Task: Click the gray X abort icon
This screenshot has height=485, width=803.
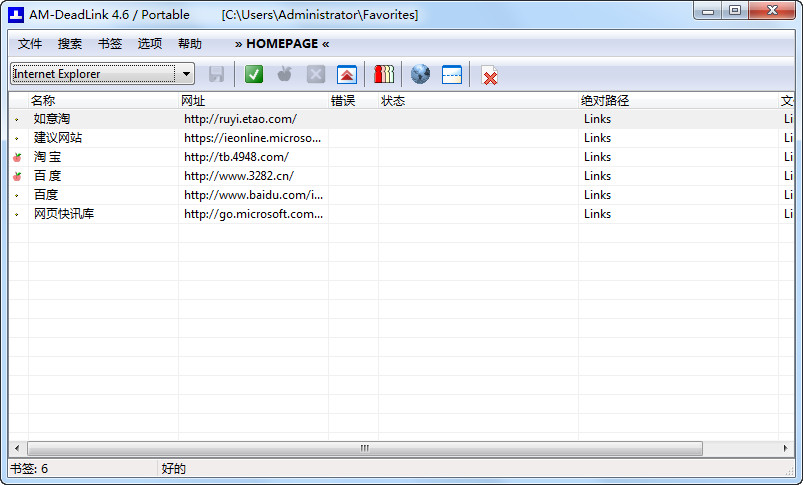Action: [315, 74]
